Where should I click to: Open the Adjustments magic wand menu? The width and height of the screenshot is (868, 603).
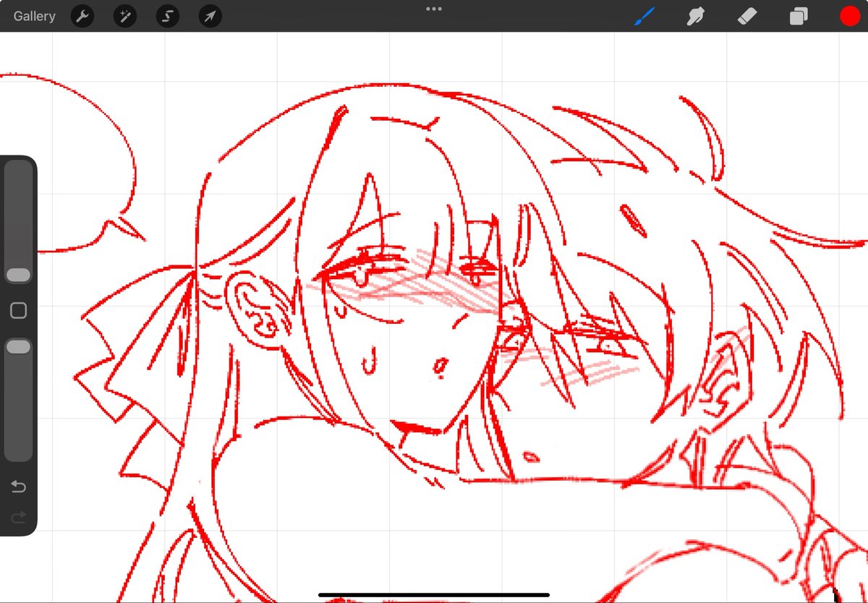125,16
